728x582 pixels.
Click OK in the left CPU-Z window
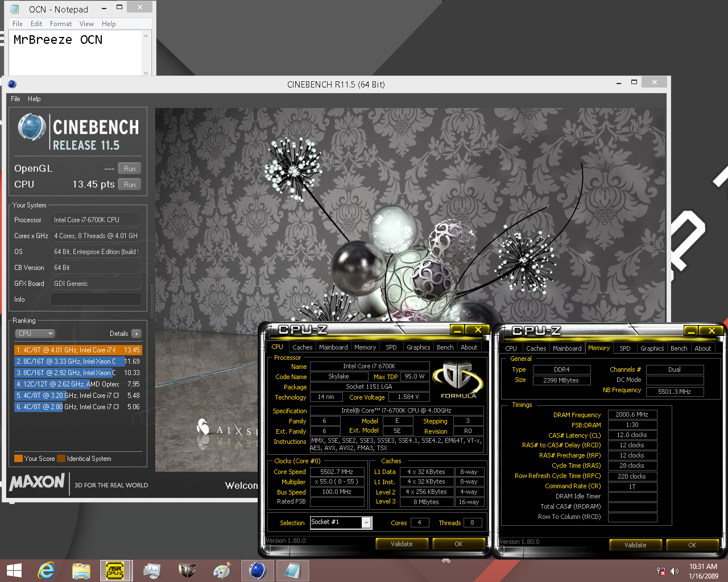458,544
